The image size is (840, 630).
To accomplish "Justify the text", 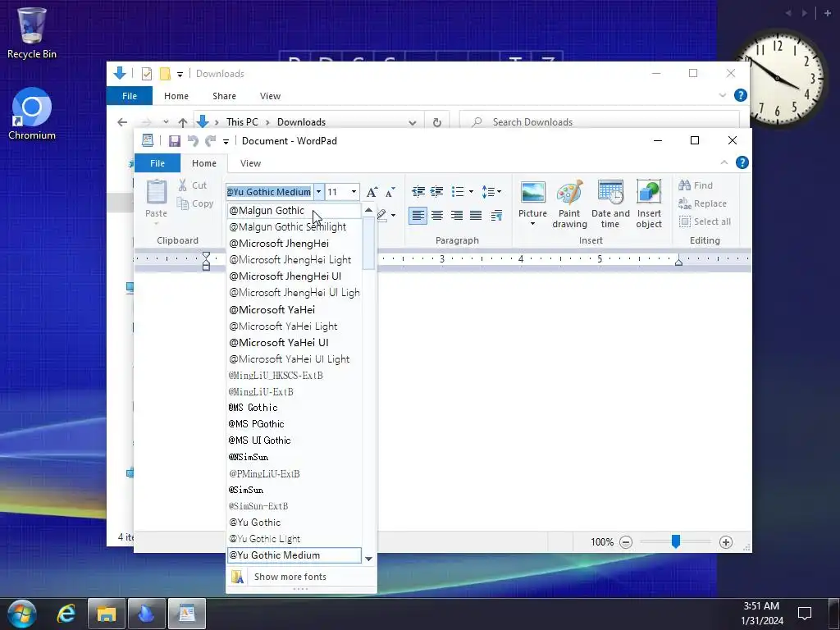I will tap(476, 216).
